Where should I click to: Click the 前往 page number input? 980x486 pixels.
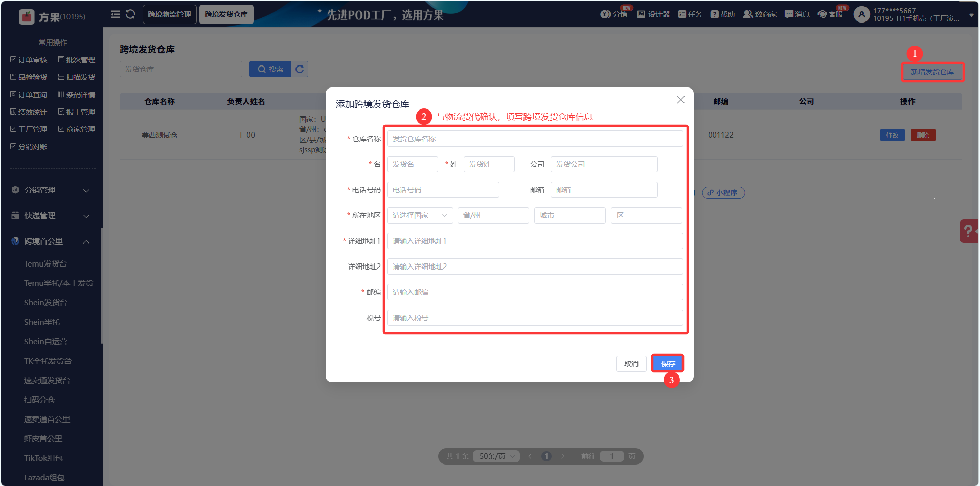611,456
